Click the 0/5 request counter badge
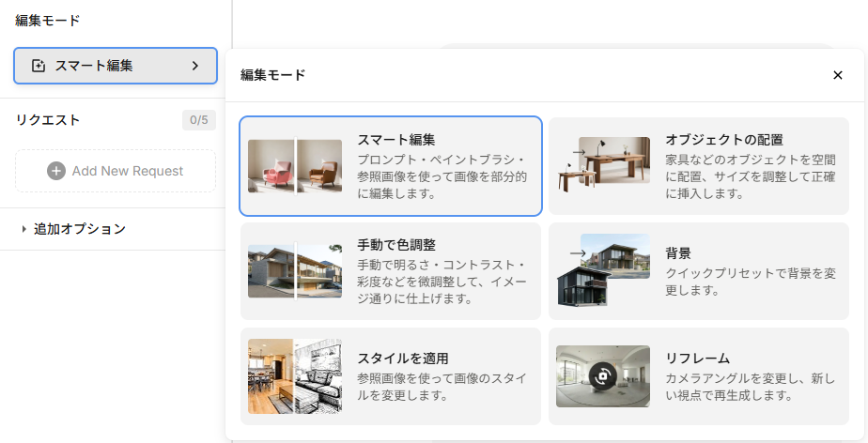 tap(199, 120)
